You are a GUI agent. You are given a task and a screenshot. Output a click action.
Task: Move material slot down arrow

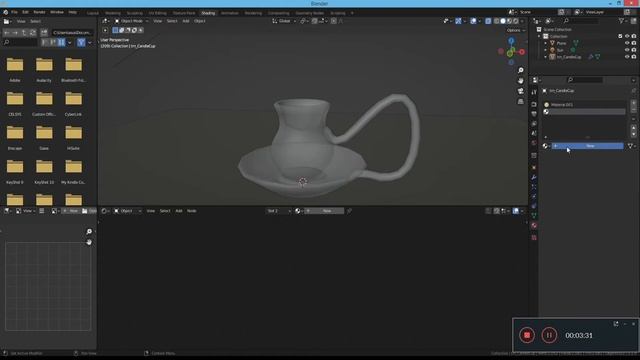tap(633, 134)
